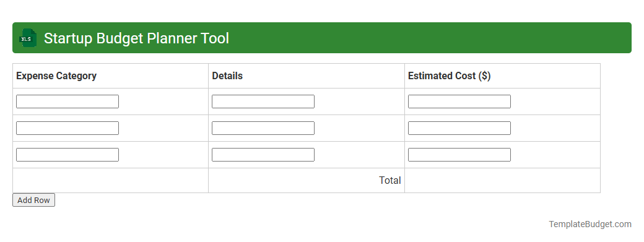Focus third row Expense Category input
This screenshot has width=644, height=242.
tap(67, 155)
